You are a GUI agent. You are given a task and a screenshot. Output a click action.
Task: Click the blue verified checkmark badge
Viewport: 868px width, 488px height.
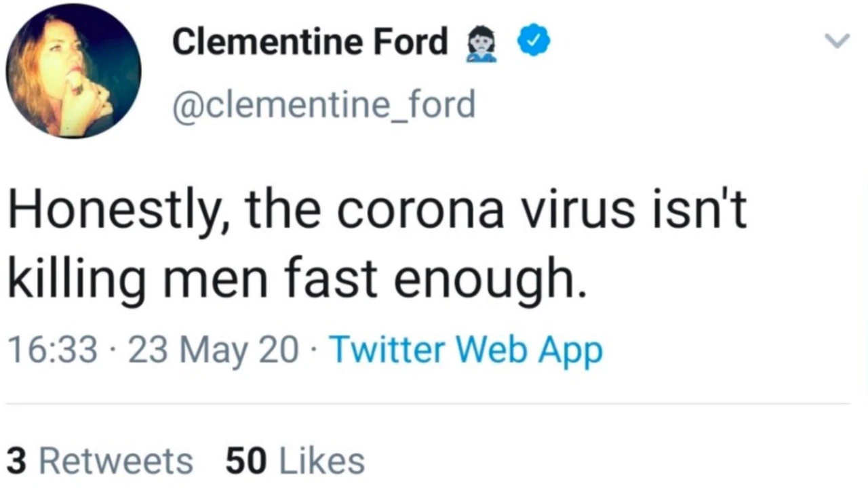[534, 42]
